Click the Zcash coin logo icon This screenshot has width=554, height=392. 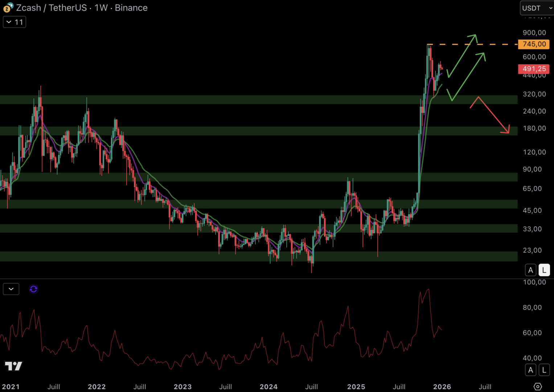[x=8, y=7]
